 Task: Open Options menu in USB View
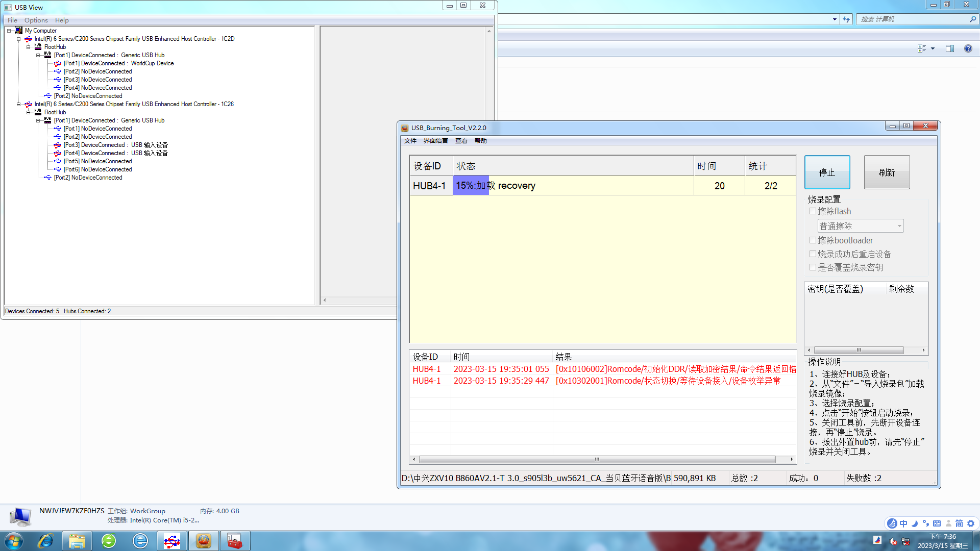click(36, 20)
